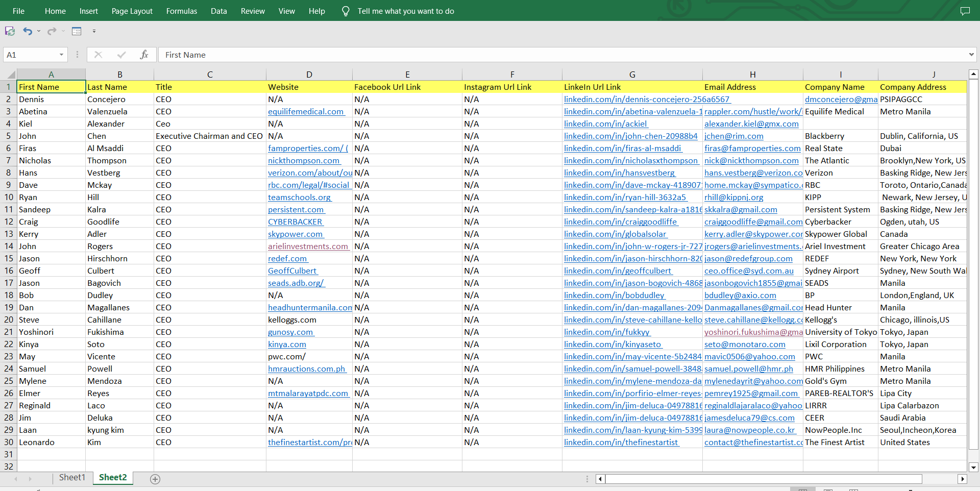Click the New Sheet plus icon
The image size is (980, 491).
[x=156, y=479]
